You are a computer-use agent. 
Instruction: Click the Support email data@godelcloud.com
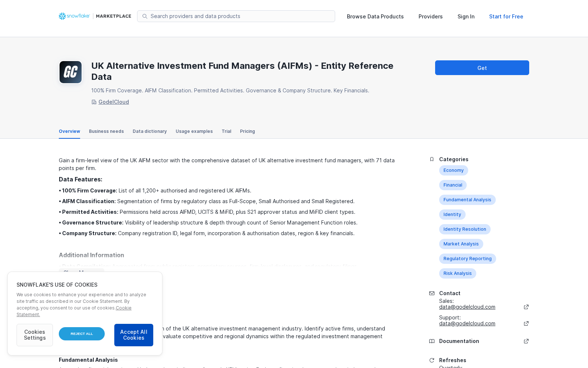pyautogui.click(x=467, y=323)
